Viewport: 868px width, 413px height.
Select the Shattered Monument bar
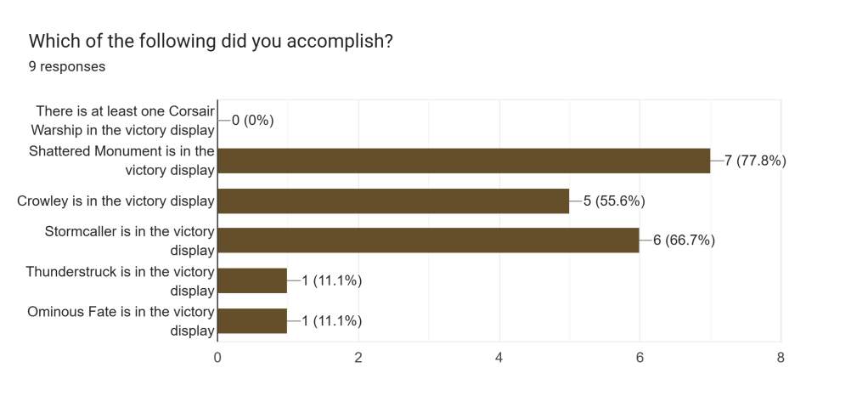point(464,161)
